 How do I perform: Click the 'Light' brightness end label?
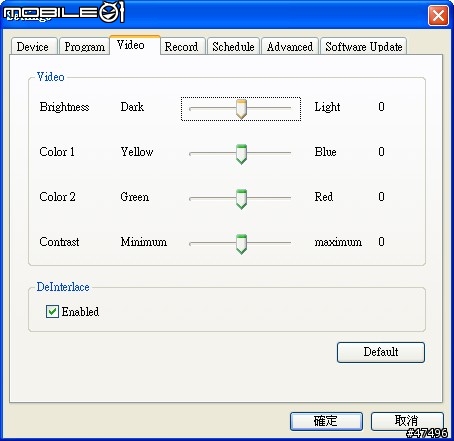point(327,107)
